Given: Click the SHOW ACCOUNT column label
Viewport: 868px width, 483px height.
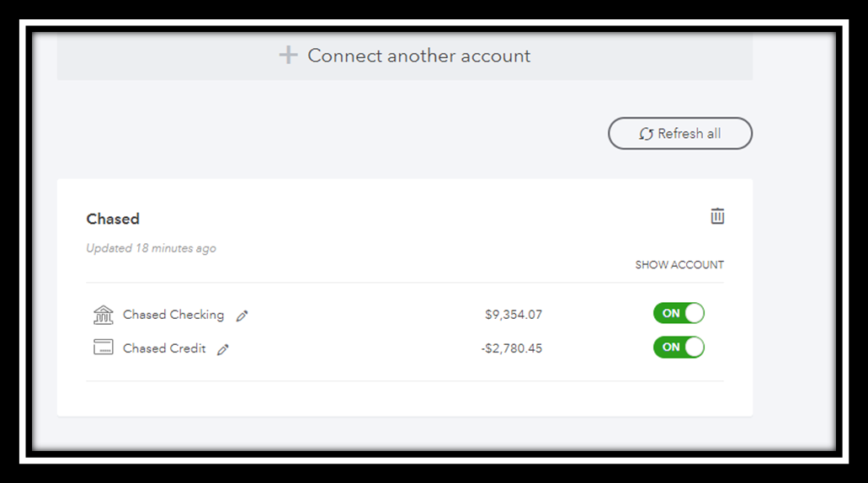Looking at the screenshot, I should pos(679,265).
